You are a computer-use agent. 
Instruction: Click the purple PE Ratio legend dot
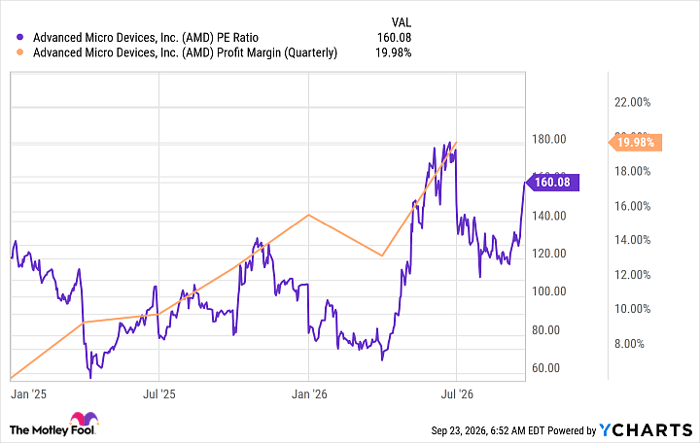(x=20, y=38)
